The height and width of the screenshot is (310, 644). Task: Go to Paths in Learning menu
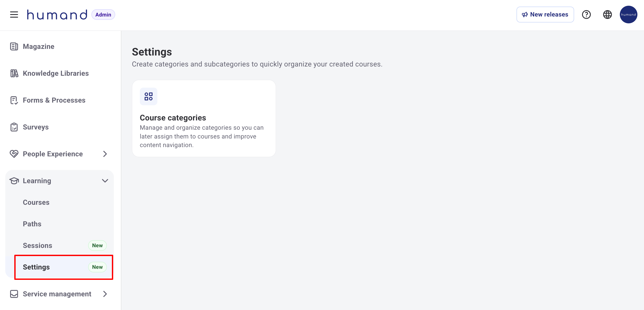32,224
